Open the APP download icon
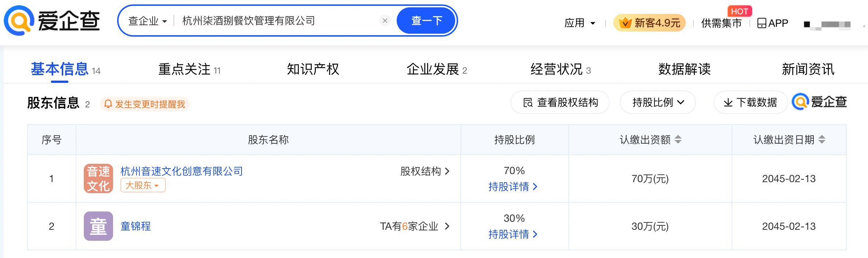868x258 pixels. point(762,23)
